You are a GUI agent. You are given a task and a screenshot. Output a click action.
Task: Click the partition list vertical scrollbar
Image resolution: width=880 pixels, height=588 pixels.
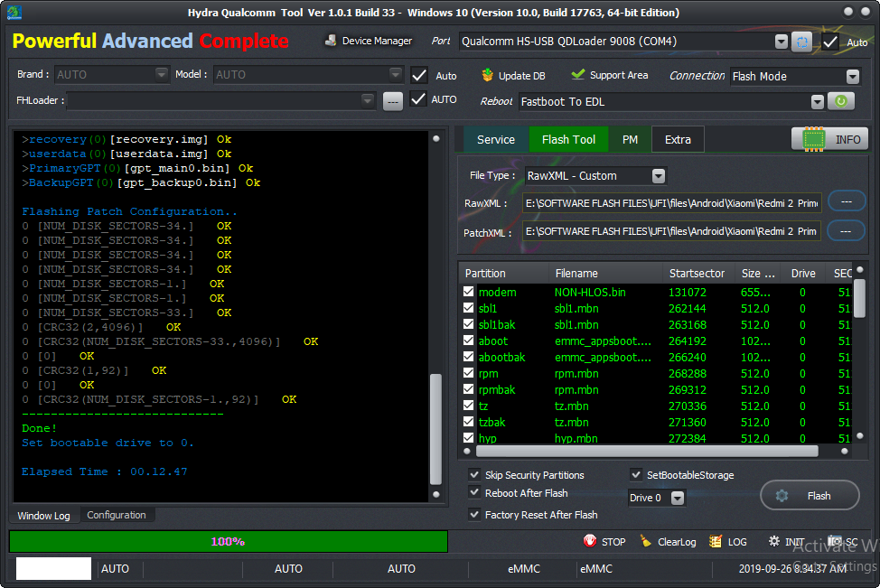[x=859, y=297]
